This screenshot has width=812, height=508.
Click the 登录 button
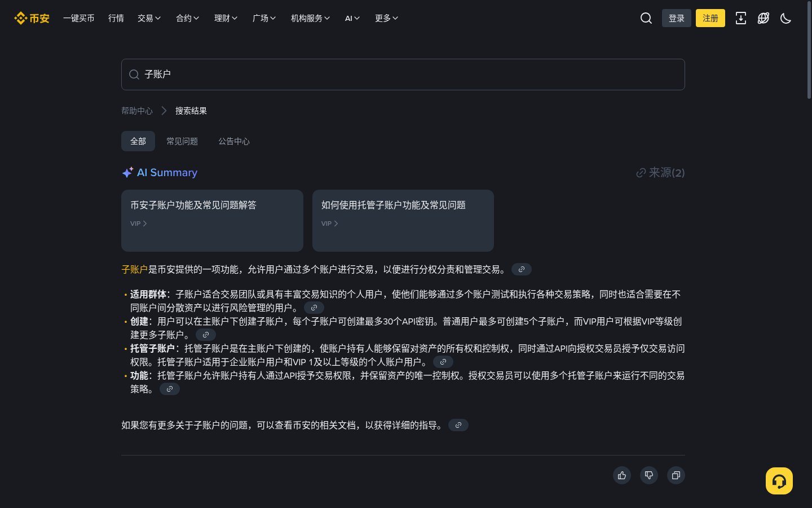pyautogui.click(x=677, y=18)
